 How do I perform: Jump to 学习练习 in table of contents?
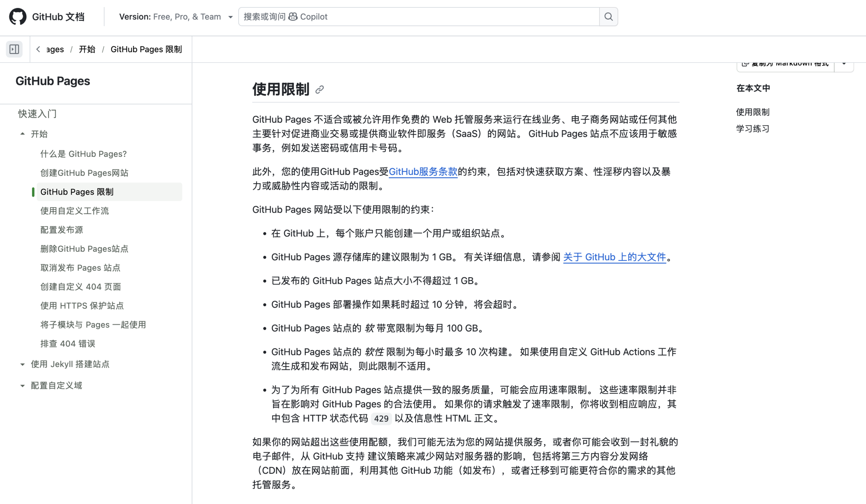(x=753, y=129)
